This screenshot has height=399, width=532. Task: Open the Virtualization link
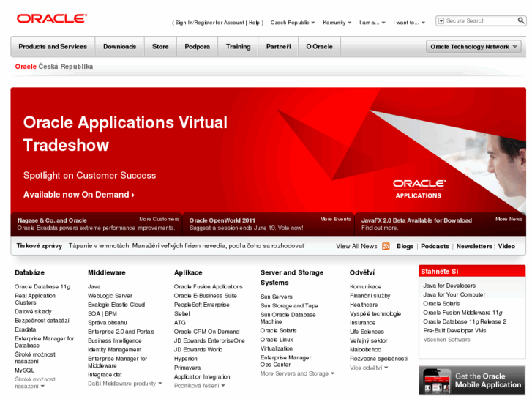tap(277, 348)
